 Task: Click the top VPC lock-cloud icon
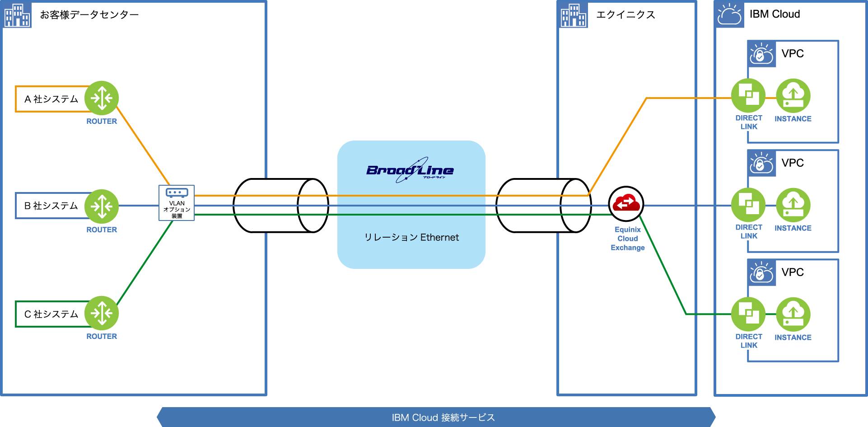tap(762, 54)
